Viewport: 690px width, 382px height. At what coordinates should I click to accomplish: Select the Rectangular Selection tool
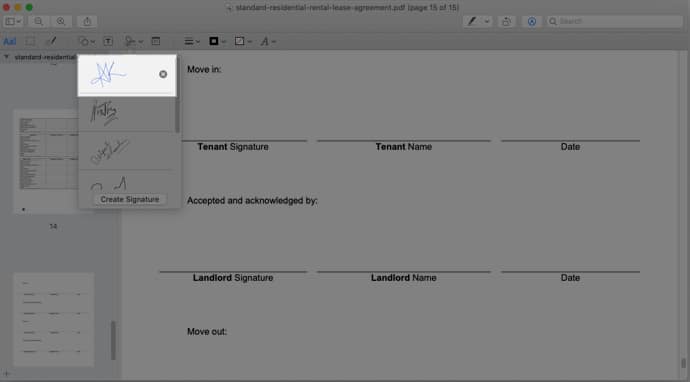(30, 41)
